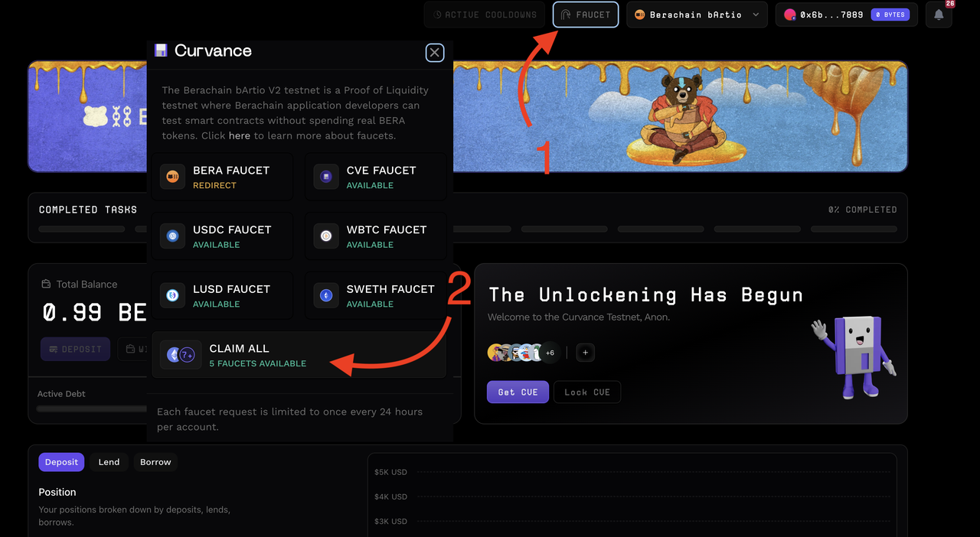The width and height of the screenshot is (980, 537).
Task: Click the +6 avatar overflow badge
Action: [550, 353]
